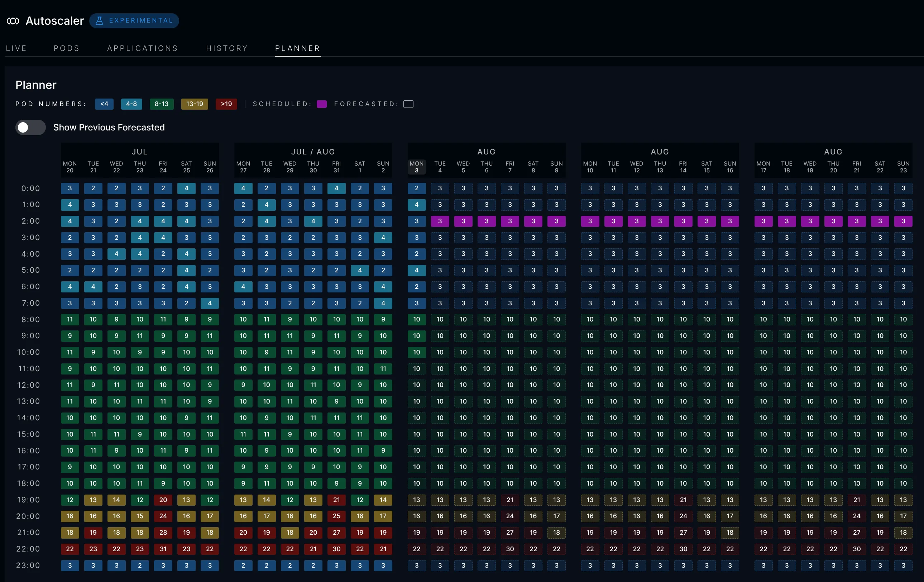
Task: Click cell for MON 27 at 21:00
Action: [243, 533]
